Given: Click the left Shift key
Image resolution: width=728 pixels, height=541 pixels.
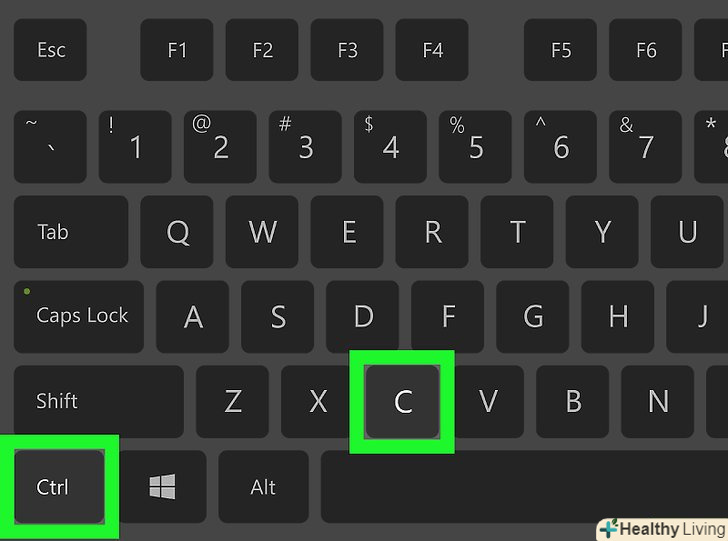Looking at the screenshot, I should [99, 402].
